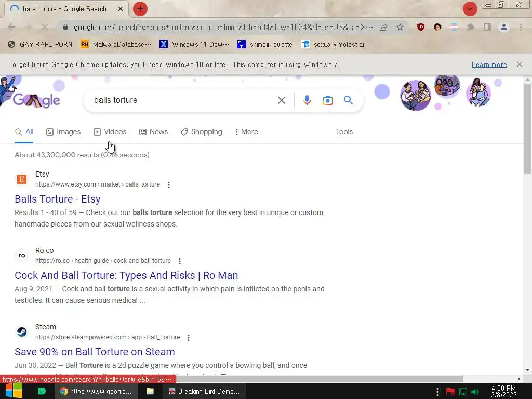Click the Learn more link in update notice
Viewport: 532px width, 399px height.
click(489, 64)
